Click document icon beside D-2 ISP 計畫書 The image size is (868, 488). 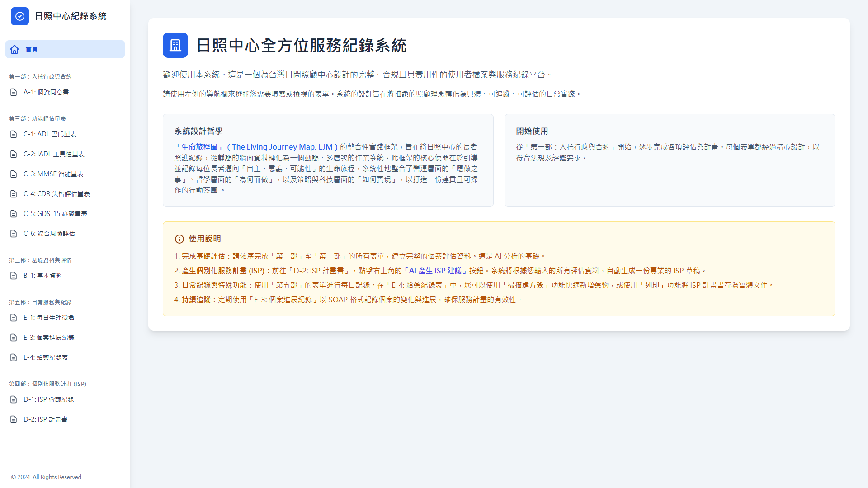pyautogui.click(x=14, y=419)
